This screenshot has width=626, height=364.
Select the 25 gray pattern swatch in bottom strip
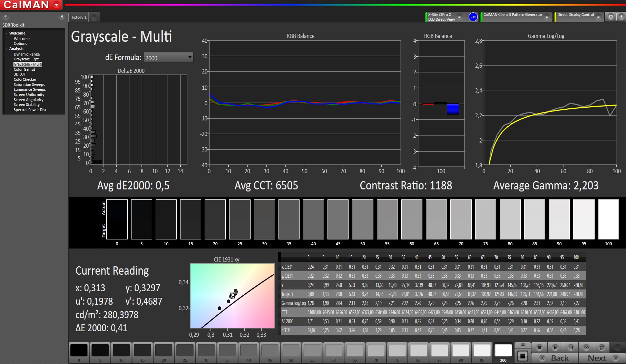[185, 353]
